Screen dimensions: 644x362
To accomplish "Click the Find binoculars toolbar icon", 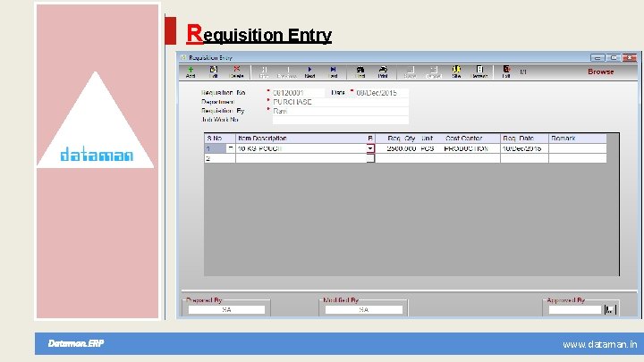I will [360, 72].
